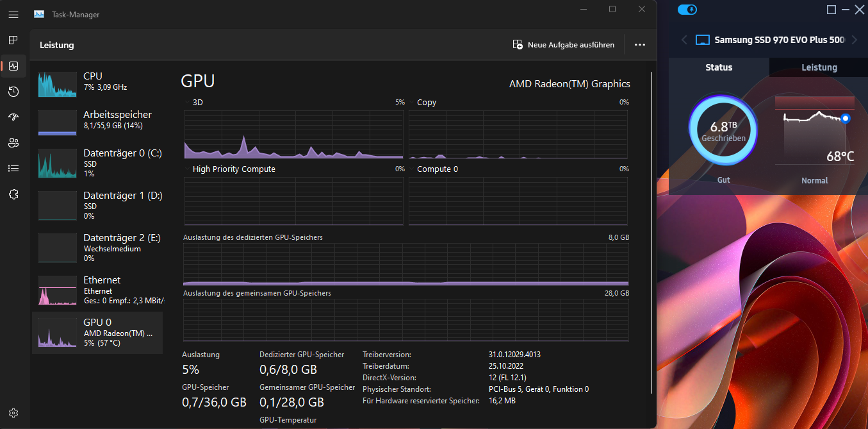Run new task via Neue Aufgabe ausführen

point(564,45)
